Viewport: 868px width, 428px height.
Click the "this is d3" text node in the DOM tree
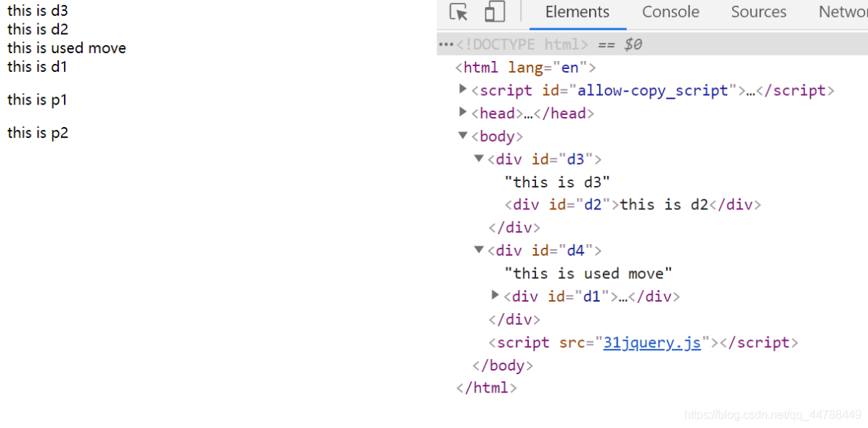click(x=557, y=182)
